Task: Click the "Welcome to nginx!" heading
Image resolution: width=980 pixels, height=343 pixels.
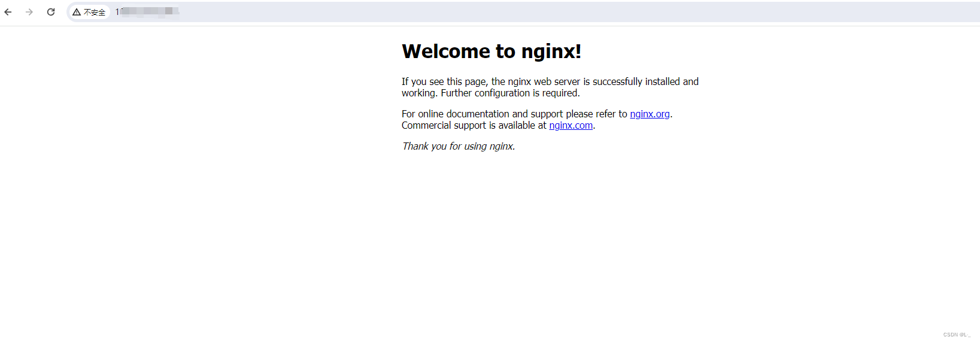Action: click(491, 51)
